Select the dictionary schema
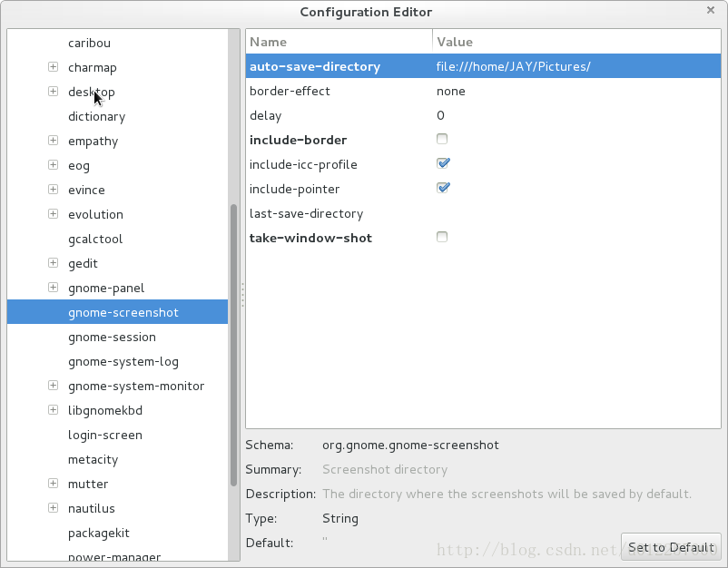This screenshot has width=728, height=568. coord(96,116)
